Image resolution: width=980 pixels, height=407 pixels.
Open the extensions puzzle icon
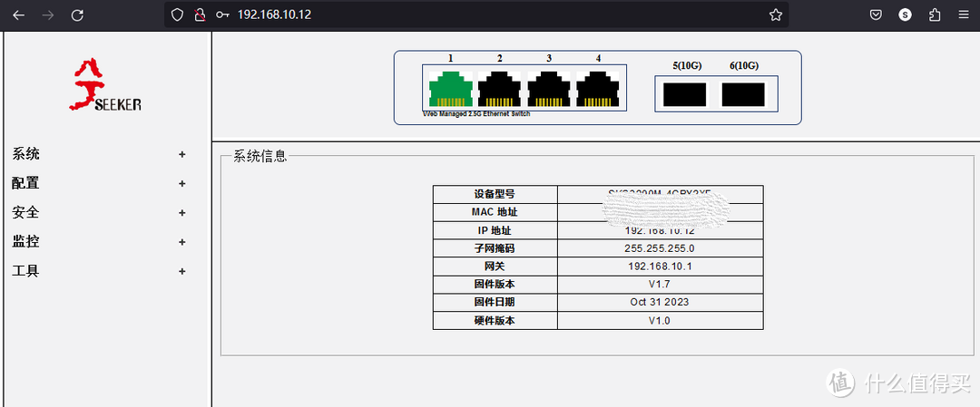[x=935, y=15]
